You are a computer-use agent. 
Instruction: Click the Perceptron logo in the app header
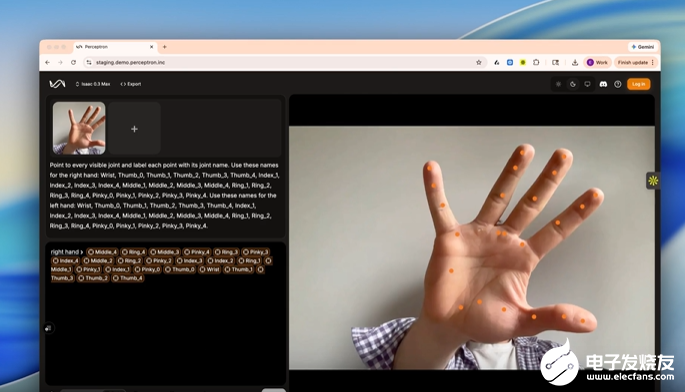point(57,84)
